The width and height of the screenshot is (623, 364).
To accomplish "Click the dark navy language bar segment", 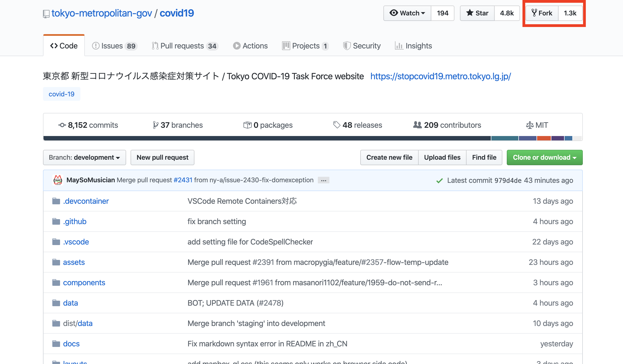I will pyautogui.click(x=267, y=138).
